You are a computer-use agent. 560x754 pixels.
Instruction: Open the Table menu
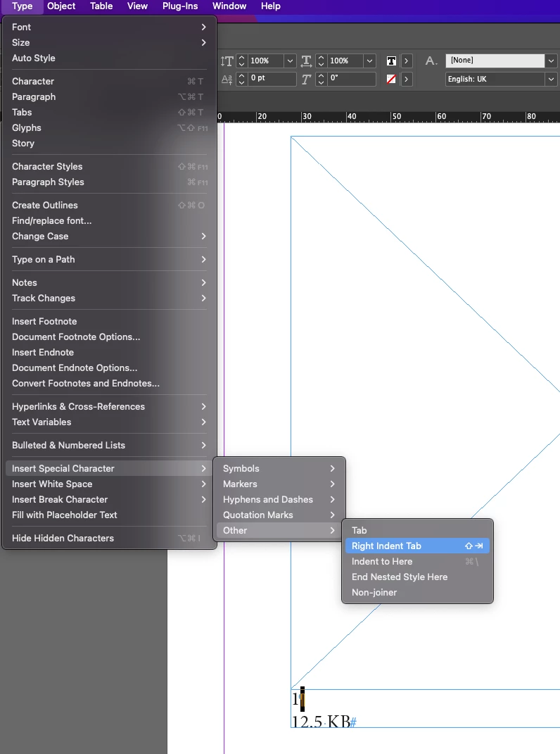pyautogui.click(x=101, y=6)
